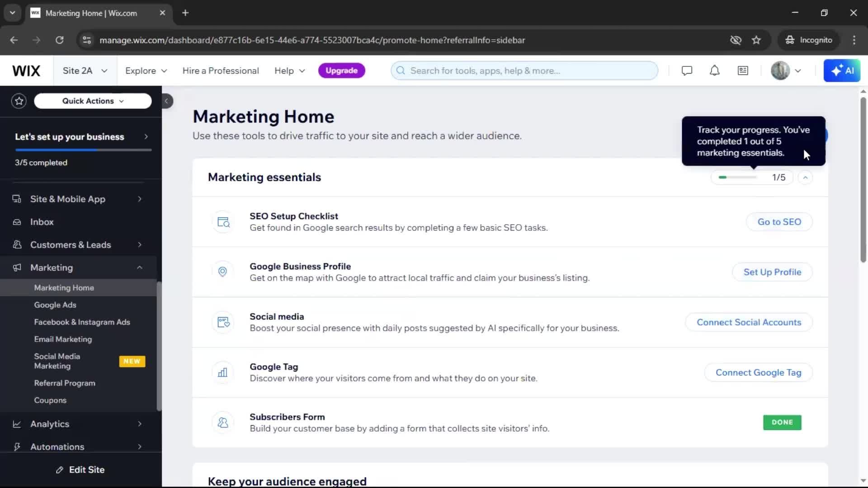Click site info icon in address bar
This screenshot has width=868, height=488.
(86, 40)
